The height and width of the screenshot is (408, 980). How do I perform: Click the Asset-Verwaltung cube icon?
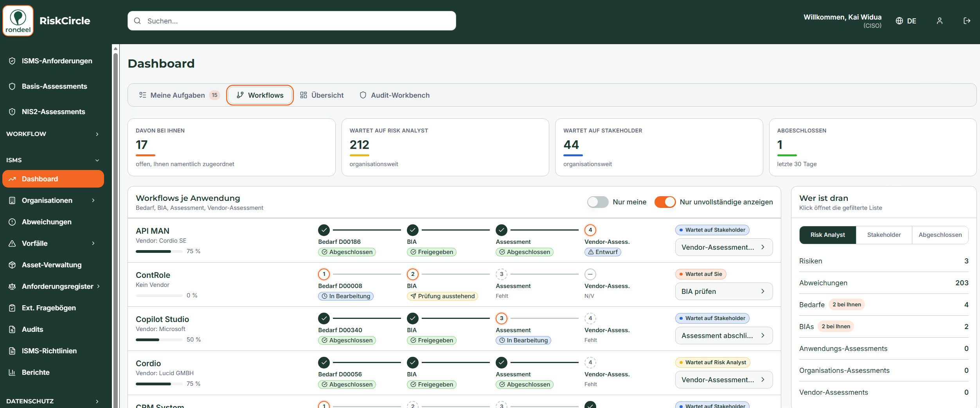pos(12,265)
